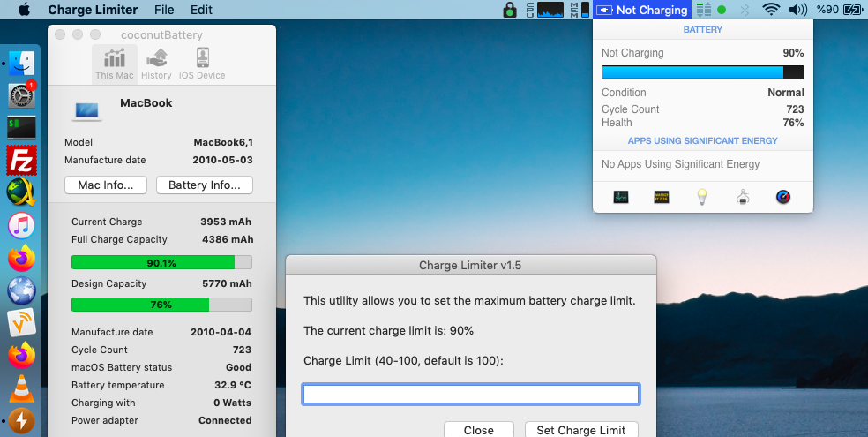868x437 pixels.
Task: Launch Activity Monitor from the battery dropdown
Action: point(620,197)
